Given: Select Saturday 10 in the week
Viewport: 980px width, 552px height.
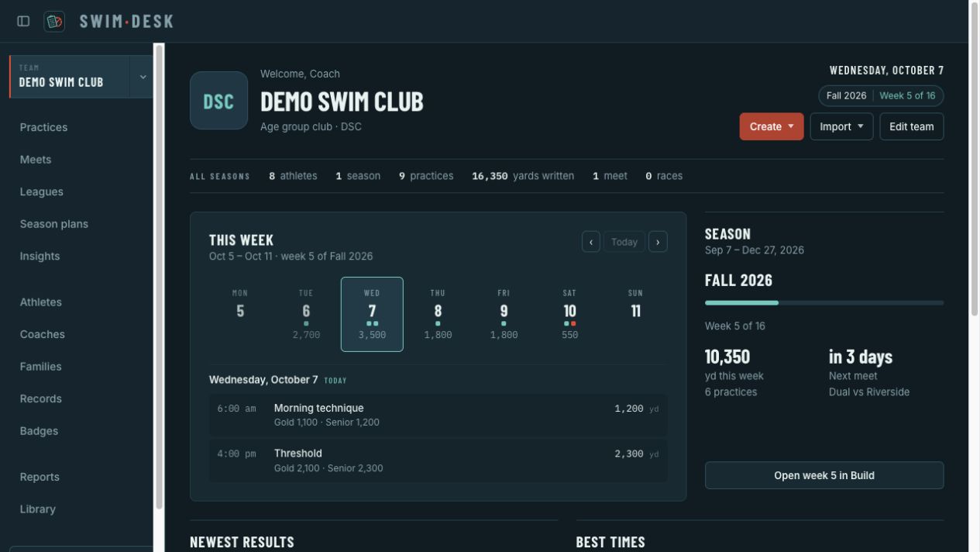Looking at the screenshot, I should pos(569,314).
